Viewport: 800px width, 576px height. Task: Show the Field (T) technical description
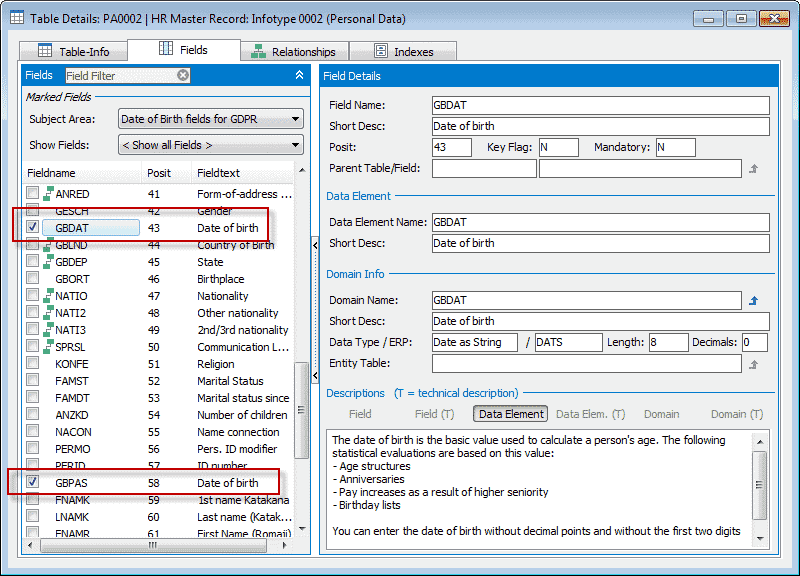pyautogui.click(x=434, y=414)
